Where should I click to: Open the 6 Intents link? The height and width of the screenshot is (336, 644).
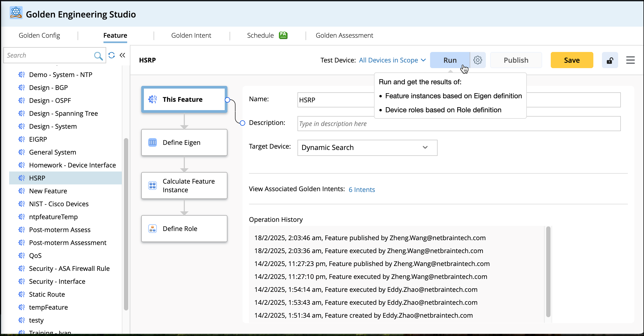(362, 190)
